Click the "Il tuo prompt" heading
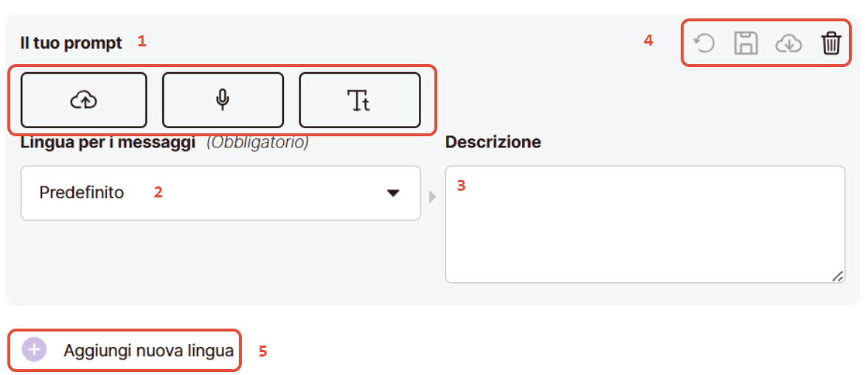Image resolution: width=868 pixels, height=375 pixels. click(72, 43)
